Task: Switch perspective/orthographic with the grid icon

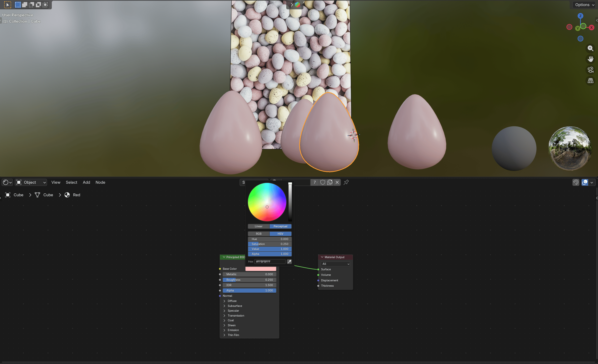Action: [590, 81]
